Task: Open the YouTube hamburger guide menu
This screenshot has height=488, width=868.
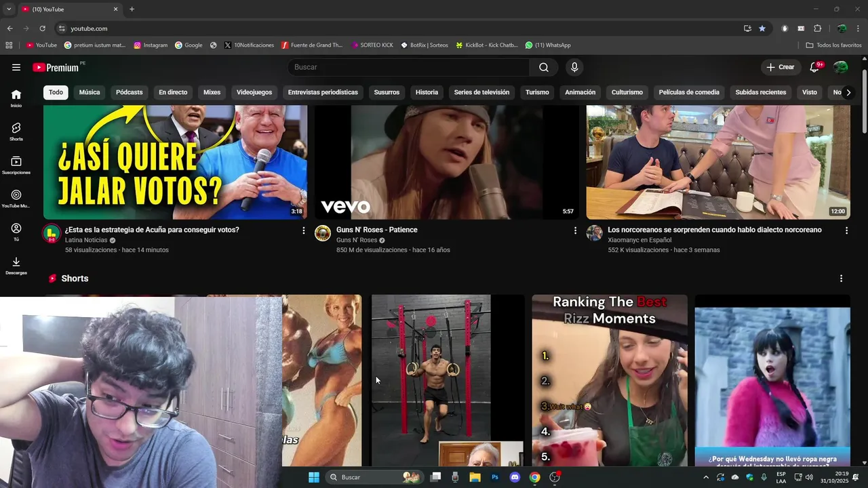Action: coord(16,67)
